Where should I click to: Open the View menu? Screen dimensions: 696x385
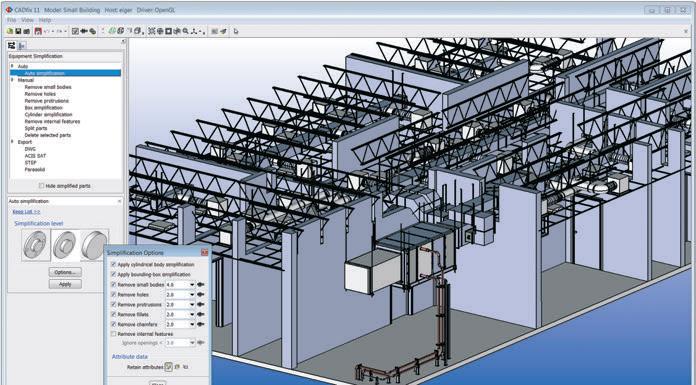(x=28, y=20)
